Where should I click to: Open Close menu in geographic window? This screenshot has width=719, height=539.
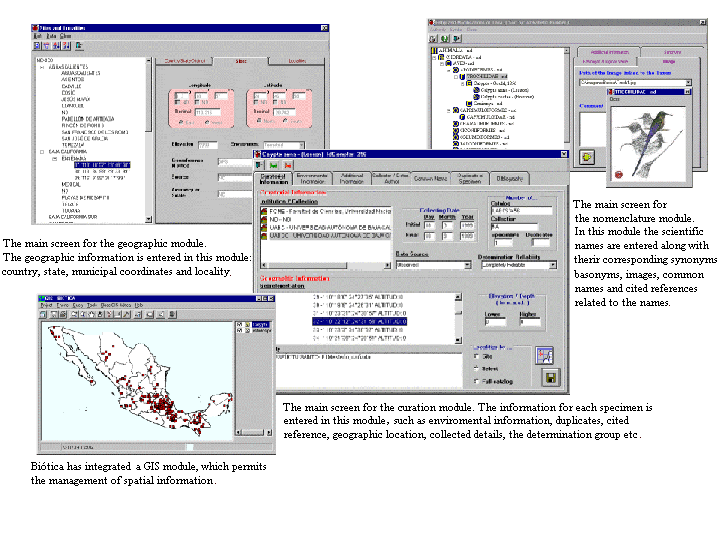click(x=66, y=36)
